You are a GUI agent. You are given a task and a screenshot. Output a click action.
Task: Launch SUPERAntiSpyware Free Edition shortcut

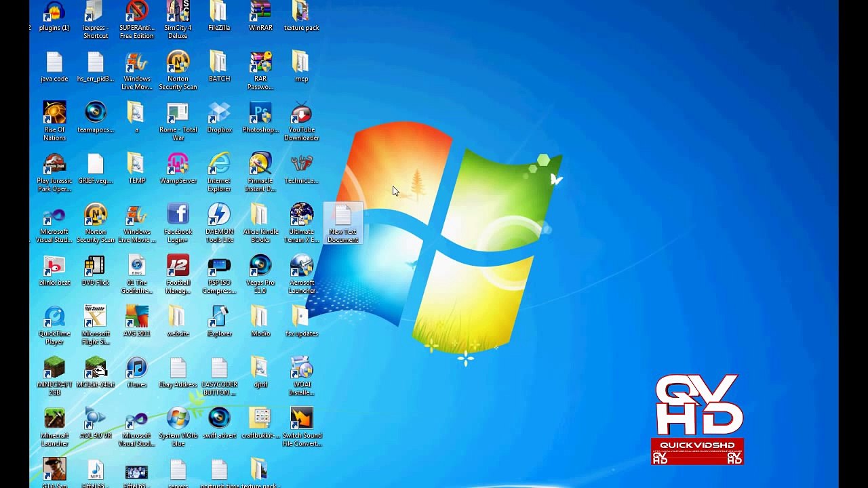[x=137, y=20]
